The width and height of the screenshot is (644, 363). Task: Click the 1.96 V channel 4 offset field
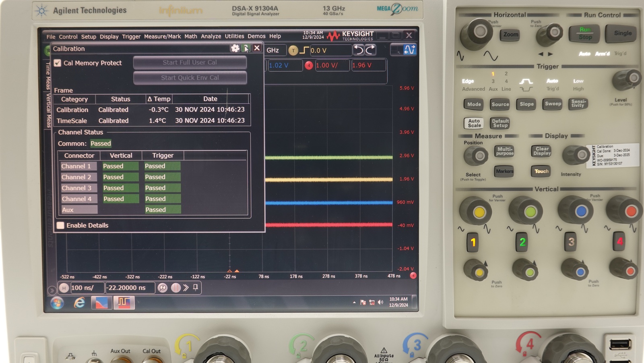click(x=368, y=65)
